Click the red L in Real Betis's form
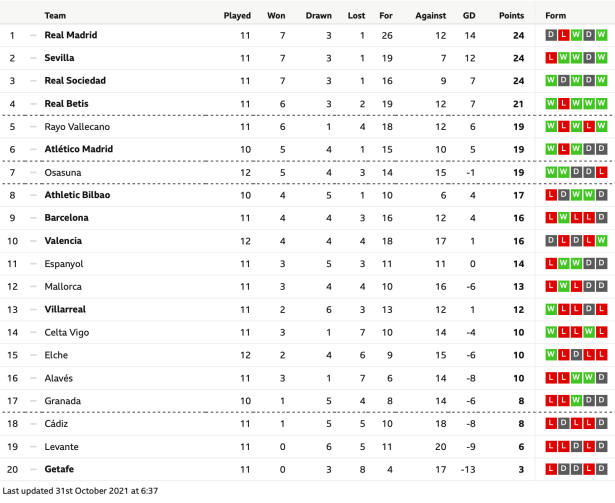Image resolution: width=615 pixels, height=503 pixels. [564, 104]
